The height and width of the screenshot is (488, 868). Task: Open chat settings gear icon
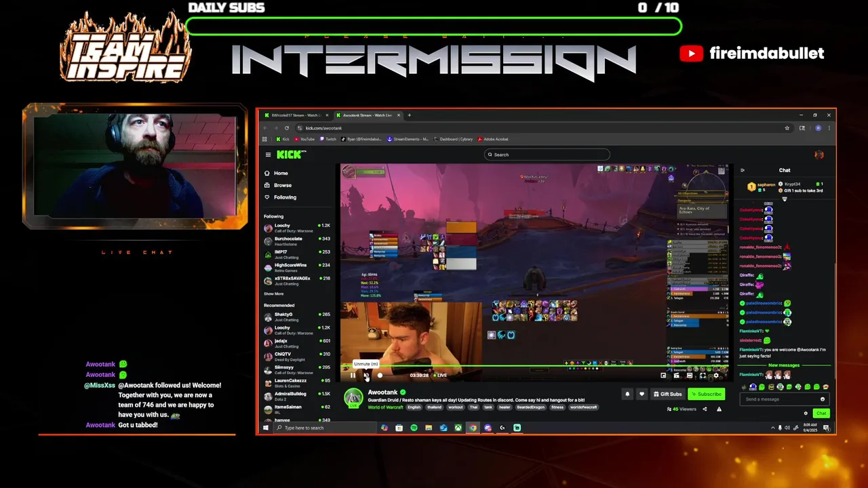click(806, 413)
